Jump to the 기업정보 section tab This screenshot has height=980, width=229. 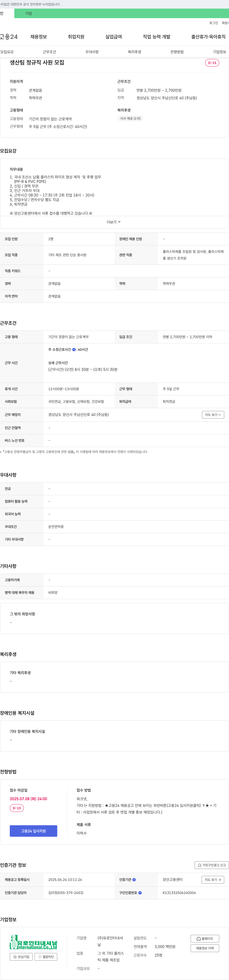(219, 52)
